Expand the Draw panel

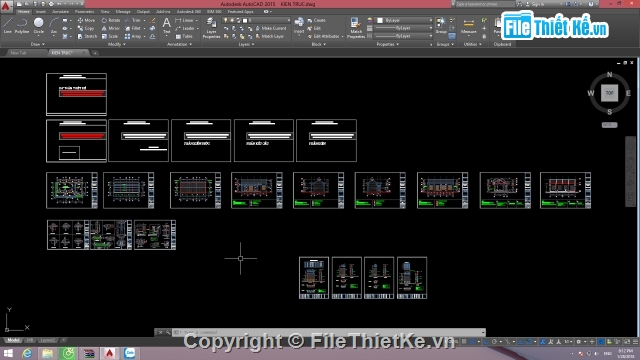38,44
